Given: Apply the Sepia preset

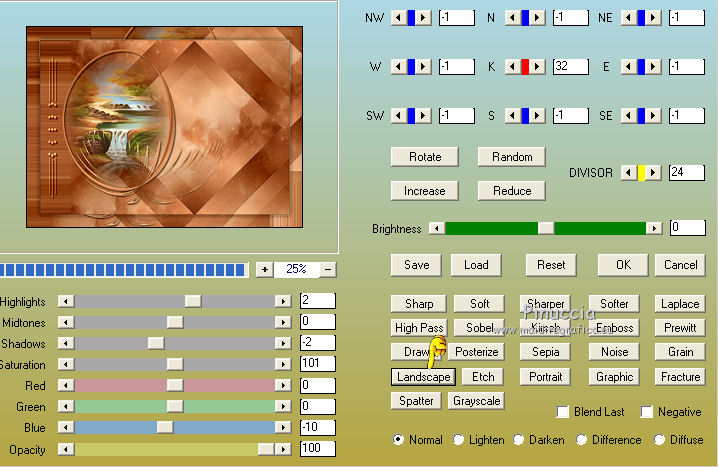Looking at the screenshot, I should (545, 352).
